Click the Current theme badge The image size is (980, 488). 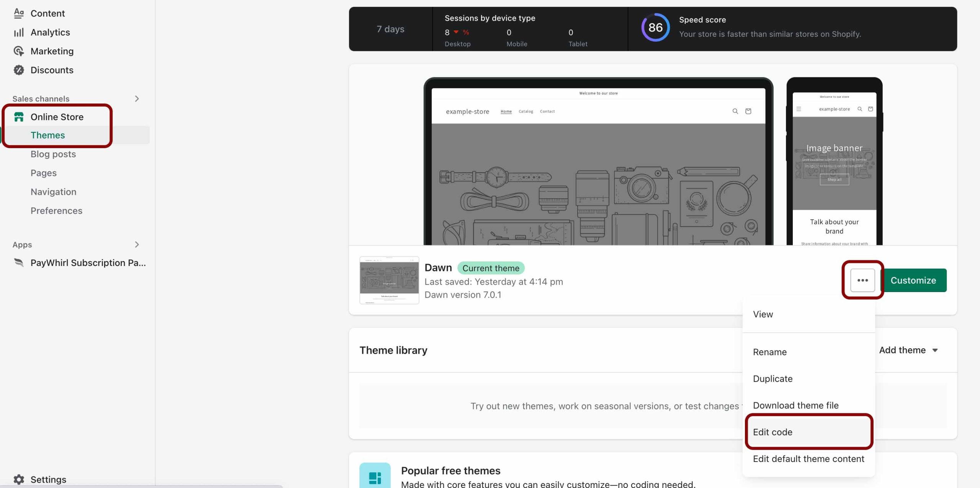[x=491, y=268]
